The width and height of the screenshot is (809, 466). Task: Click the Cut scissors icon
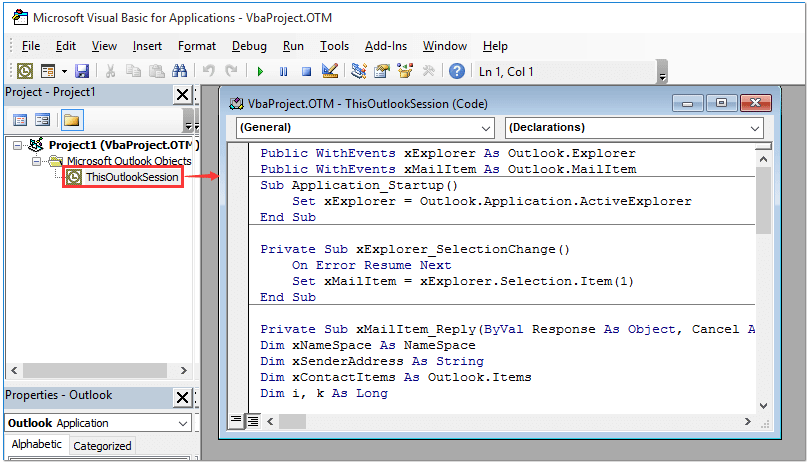pos(110,71)
